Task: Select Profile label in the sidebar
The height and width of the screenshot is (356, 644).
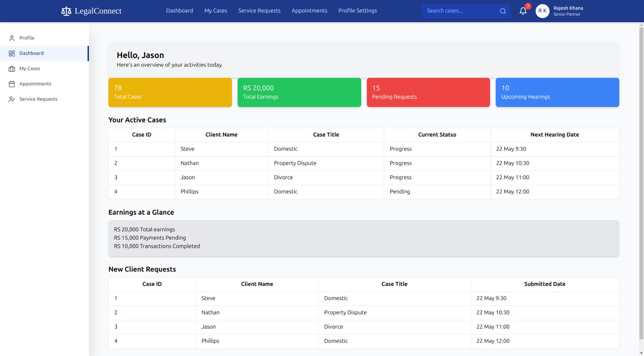Action: [27, 38]
